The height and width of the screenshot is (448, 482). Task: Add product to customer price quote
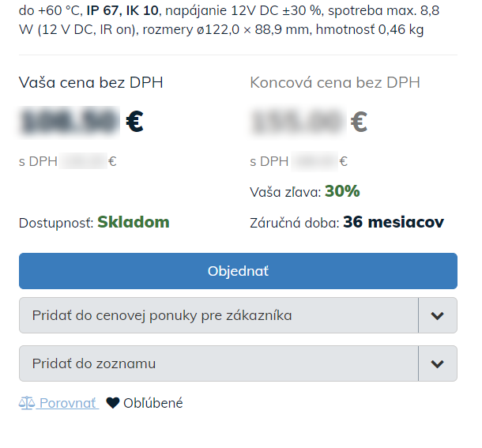[218, 316]
